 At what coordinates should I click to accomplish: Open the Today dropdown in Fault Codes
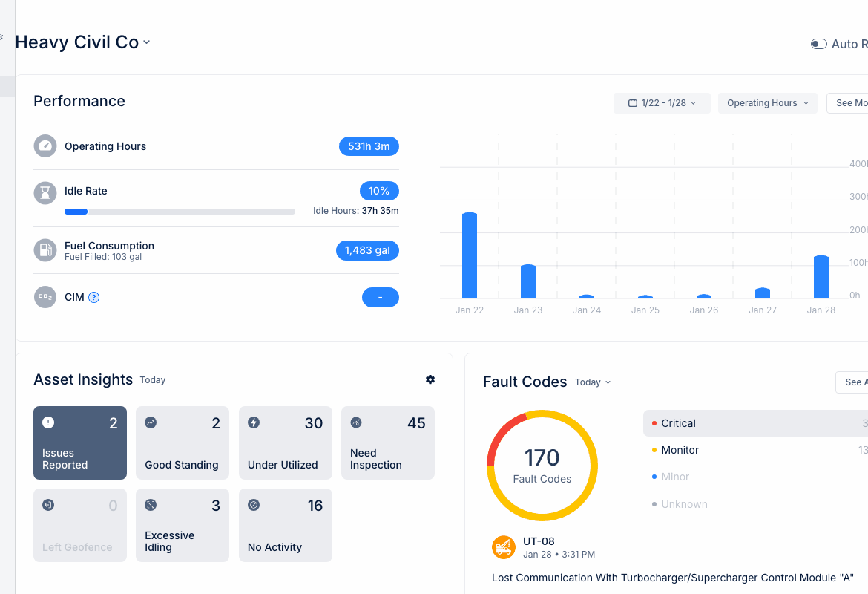point(592,382)
